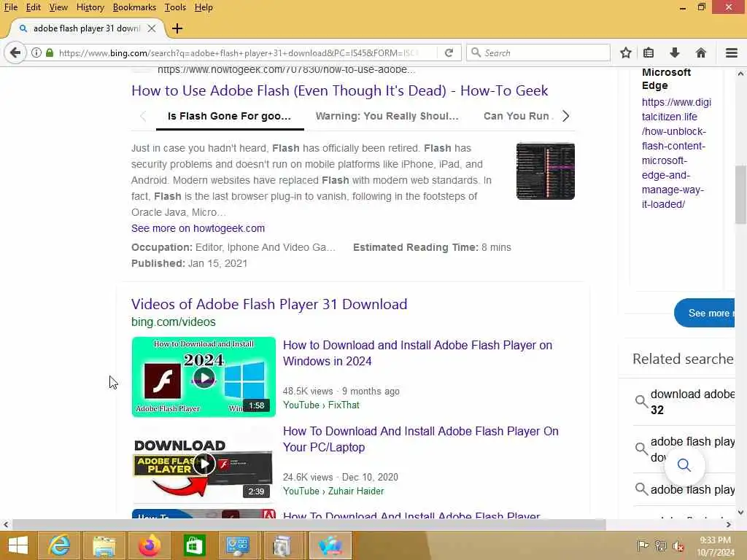747x560 pixels.
Task: Open the Windows Store taskbar icon
Action: pyautogui.click(x=194, y=545)
